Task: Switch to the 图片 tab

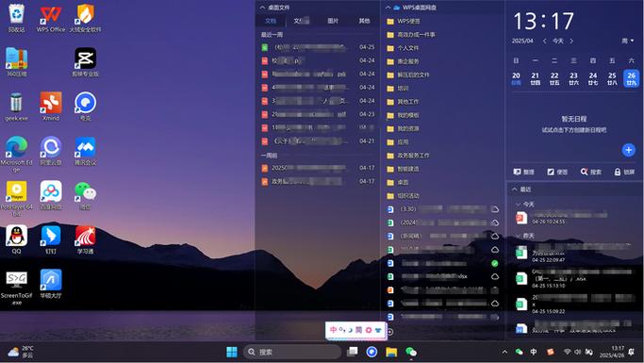Action: coord(333,21)
